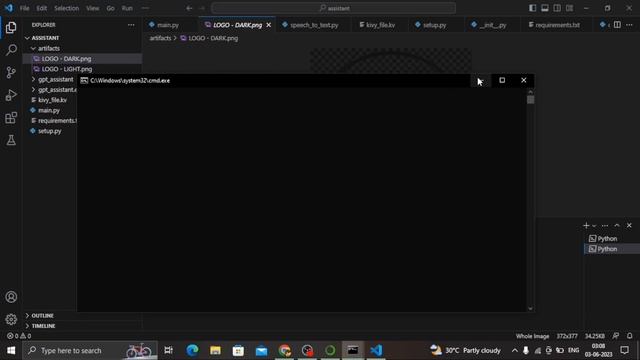Split the editor to the right
This screenshot has width=640, height=360.
coord(617,25)
